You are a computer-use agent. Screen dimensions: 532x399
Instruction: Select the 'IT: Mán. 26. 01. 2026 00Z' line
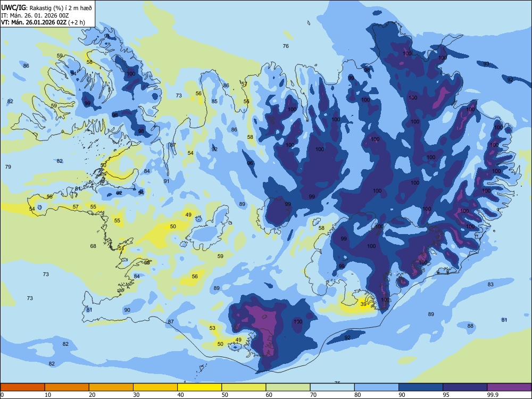[35, 15]
